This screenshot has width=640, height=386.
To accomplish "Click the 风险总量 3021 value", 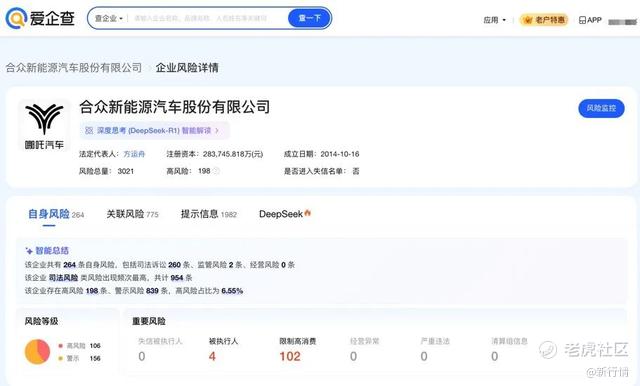I will (x=126, y=171).
